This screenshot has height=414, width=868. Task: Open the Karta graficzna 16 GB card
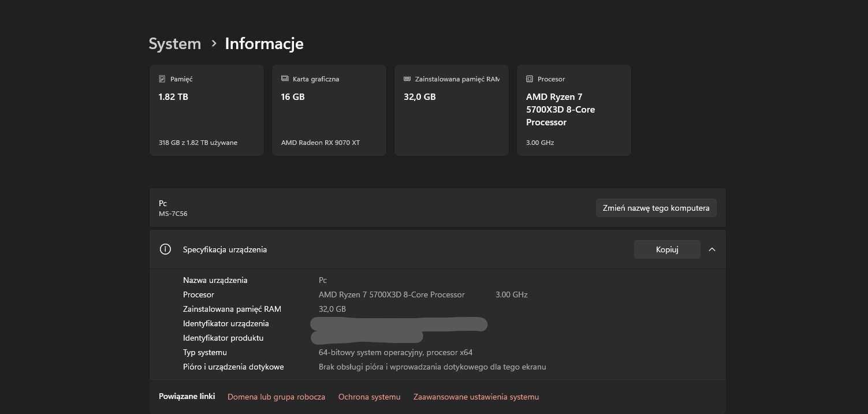tap(329, 110)
